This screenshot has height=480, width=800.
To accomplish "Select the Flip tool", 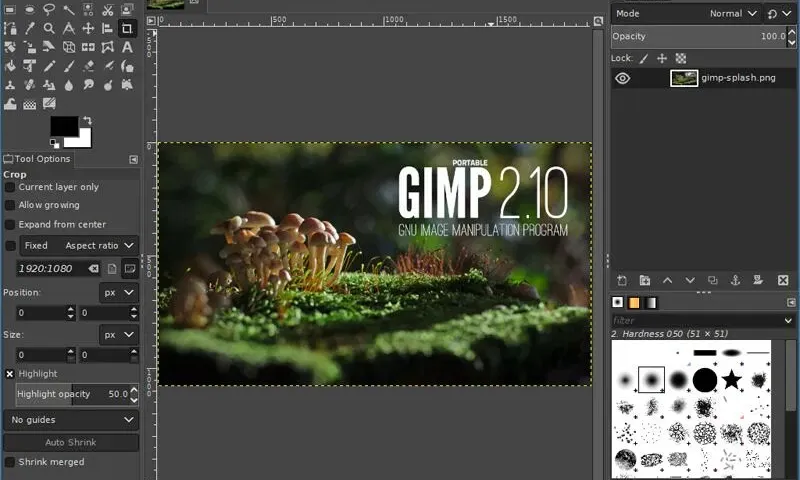I will pos(88,47).
